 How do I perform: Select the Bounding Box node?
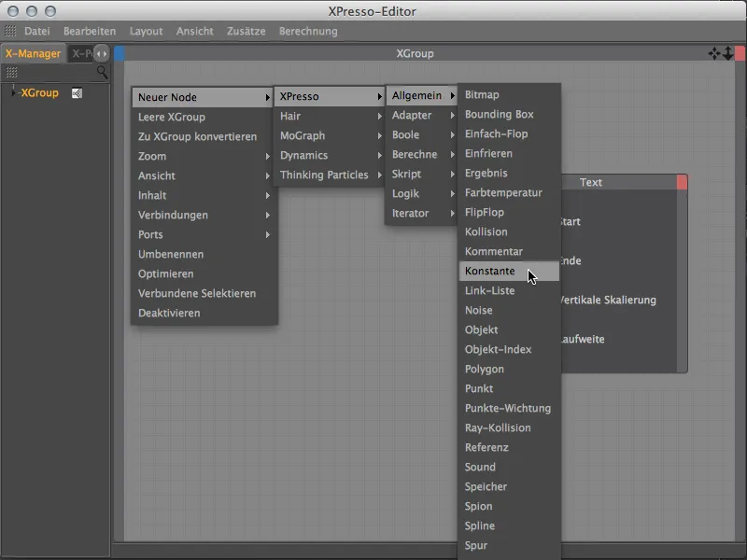pos(509,114)
